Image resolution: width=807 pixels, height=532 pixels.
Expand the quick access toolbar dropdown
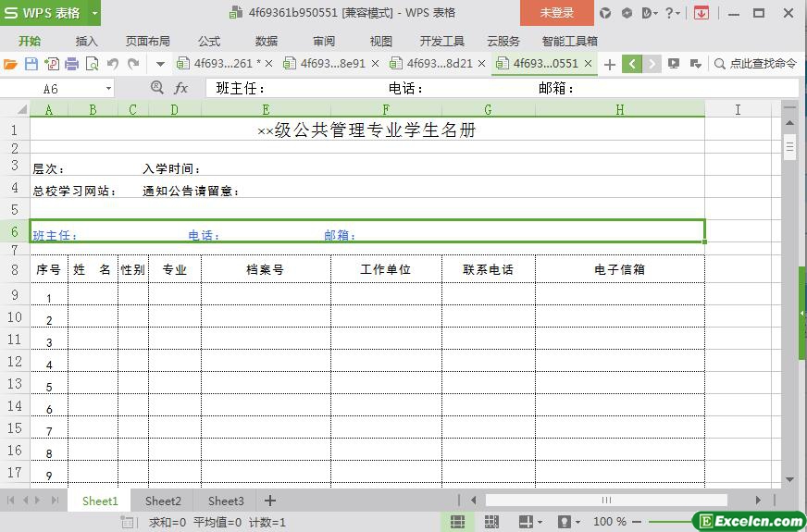(160, 64)
